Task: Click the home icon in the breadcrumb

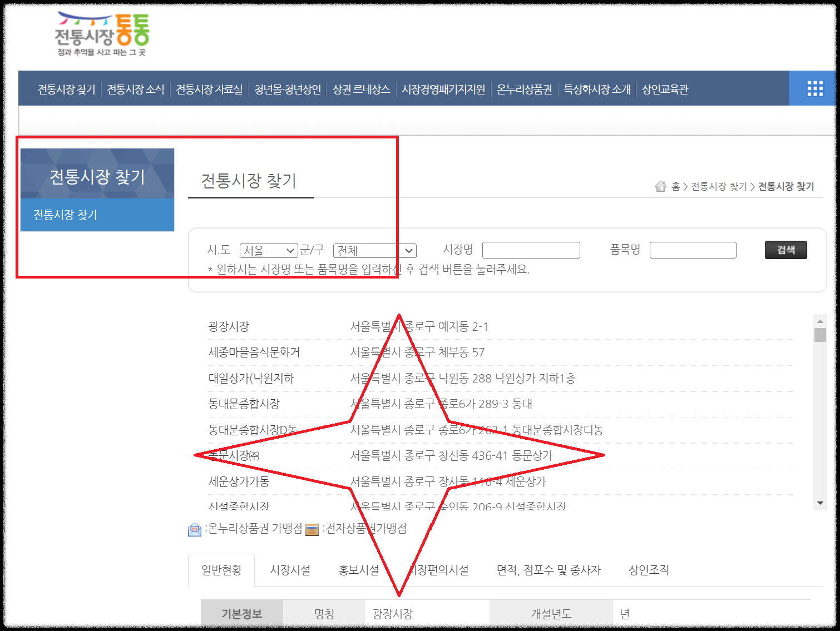Action: coord(660,186)
